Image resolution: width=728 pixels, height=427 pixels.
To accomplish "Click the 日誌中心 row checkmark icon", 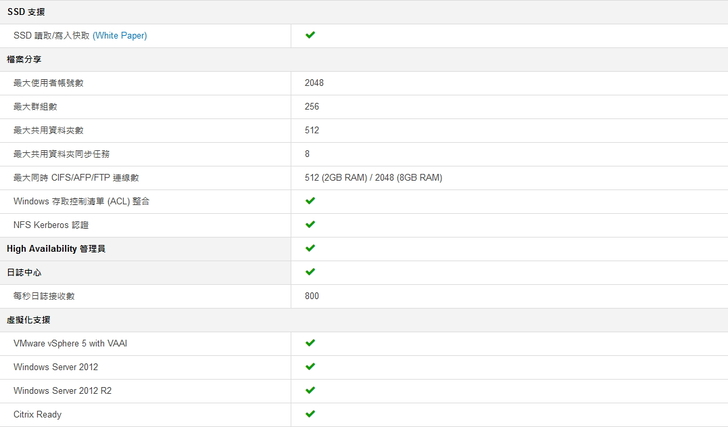I will tap(310, 272).
